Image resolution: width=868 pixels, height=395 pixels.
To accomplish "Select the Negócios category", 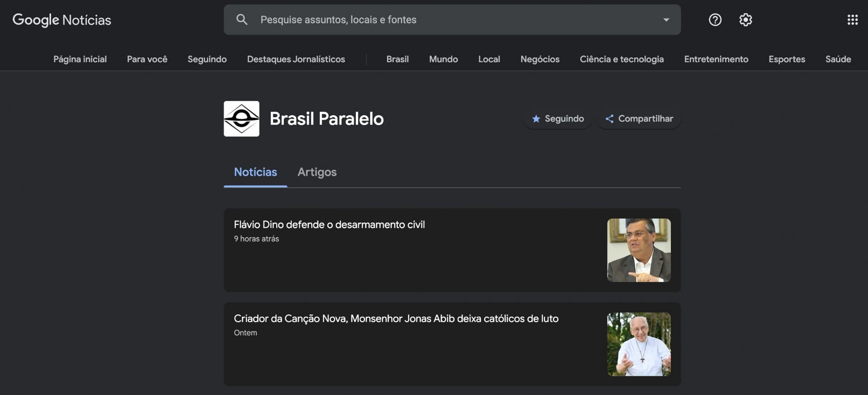I will click(x=540, y=59).
